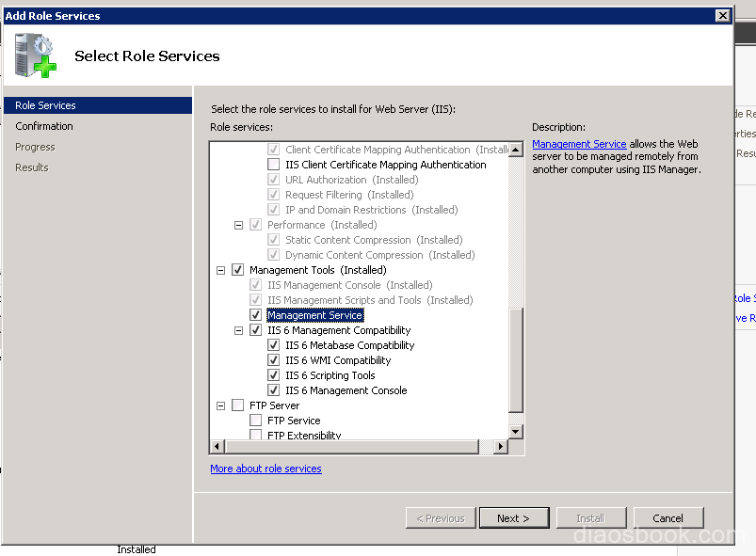Select the Role Services step

(x=97, y=105)
